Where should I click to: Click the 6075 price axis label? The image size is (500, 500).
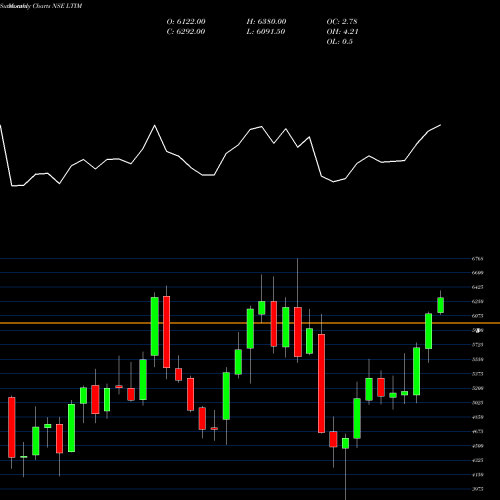(x=477, y=316)
